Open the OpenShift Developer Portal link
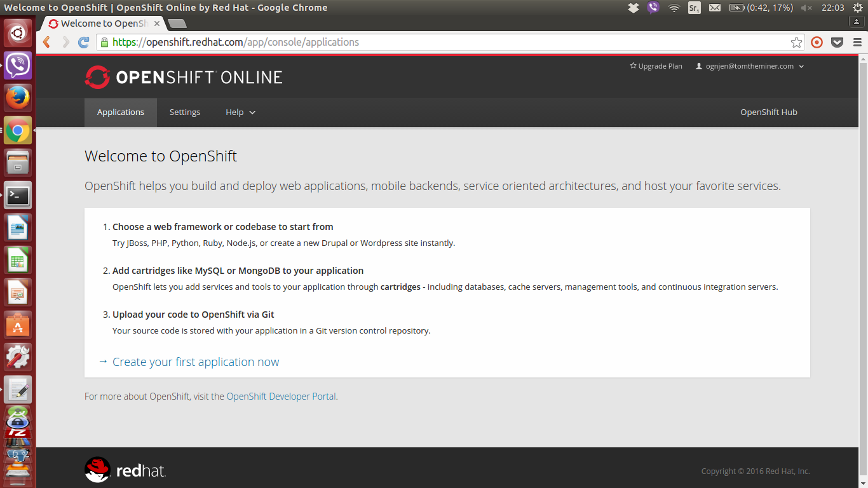 coord(281,396)
